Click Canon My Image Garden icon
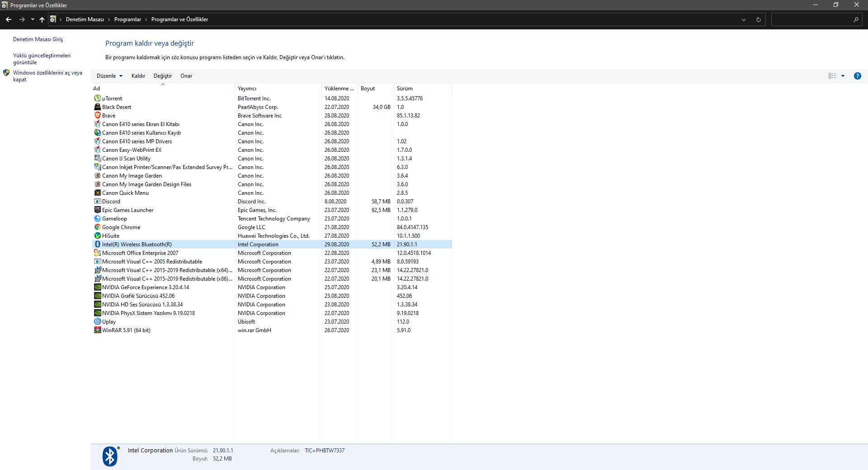The height and width of the screenshot is (470, 868). pyautogui.click(x=97, y=175)
